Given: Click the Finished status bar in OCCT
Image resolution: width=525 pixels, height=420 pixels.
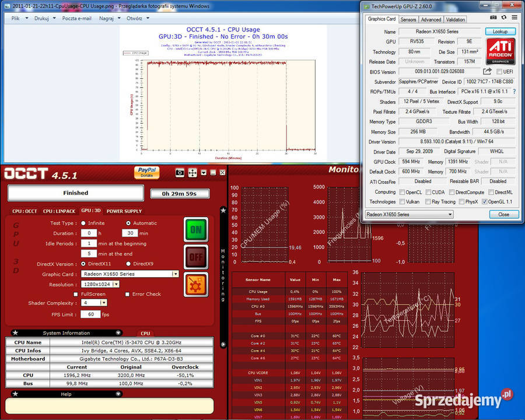Looking at the screenshot, I should pyautogui.click(x=76, y=193).
